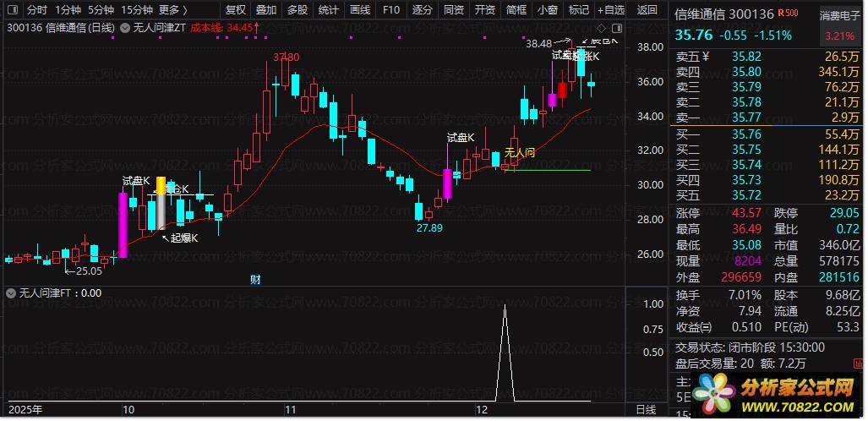The width and height of the screenshot is (868, 421).
Task: Click the 同资 button
Action: [454, 9]
